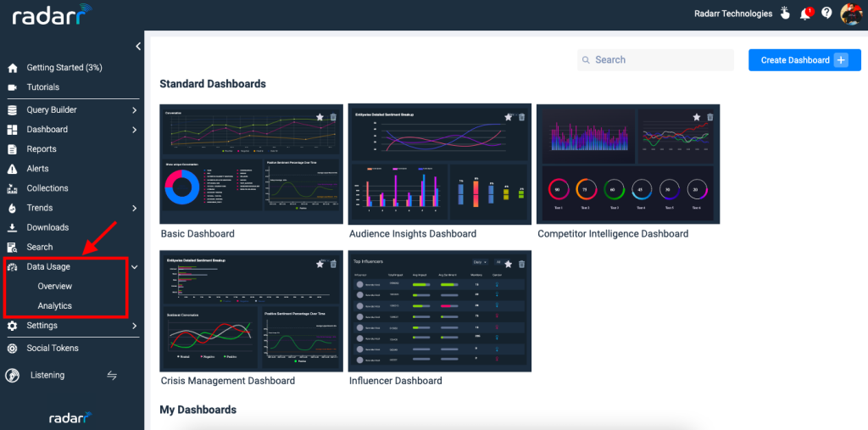The image size is (868, 430).
Task: Click the Downloads arrow icon
Action: (x=13, y=228)
